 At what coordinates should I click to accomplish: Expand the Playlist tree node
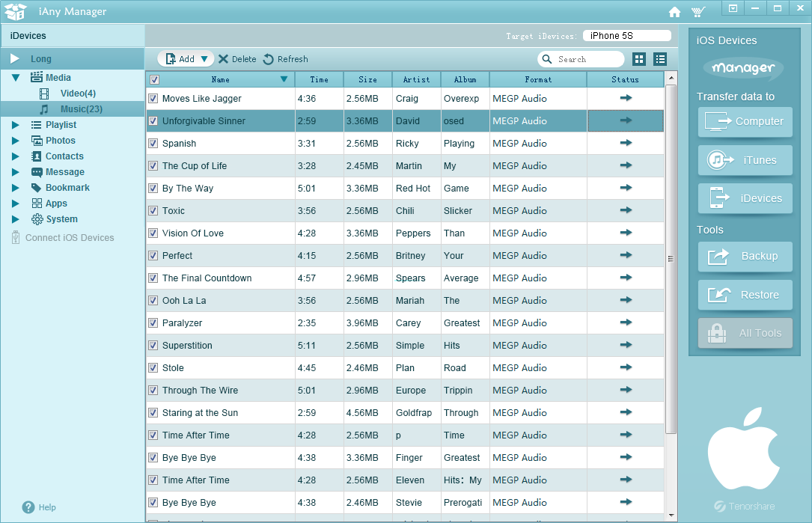point(16,125)
